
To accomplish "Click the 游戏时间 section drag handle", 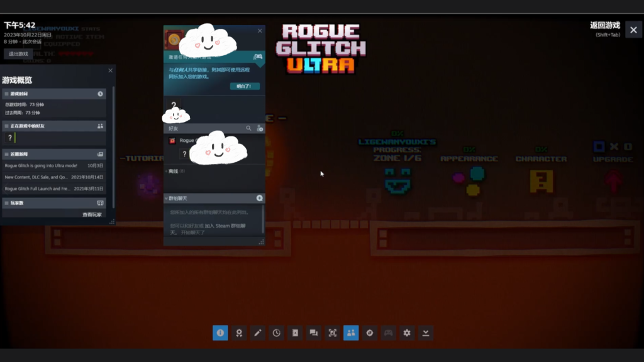I will coord(6,94).
